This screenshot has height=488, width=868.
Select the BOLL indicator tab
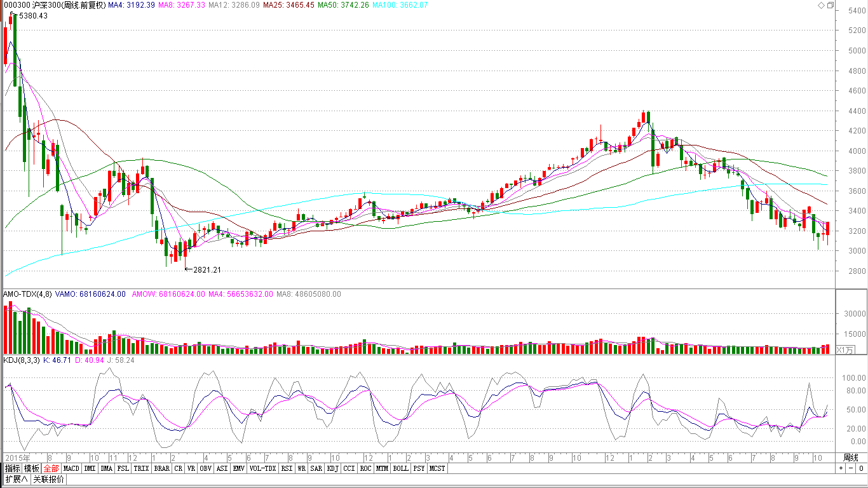pos(401,468)
